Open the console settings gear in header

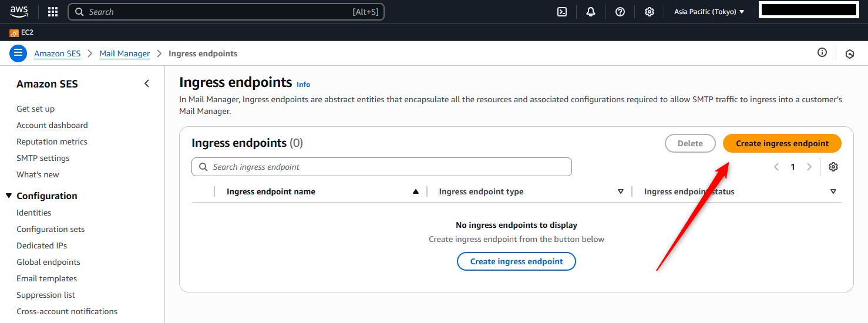point(650,12)
